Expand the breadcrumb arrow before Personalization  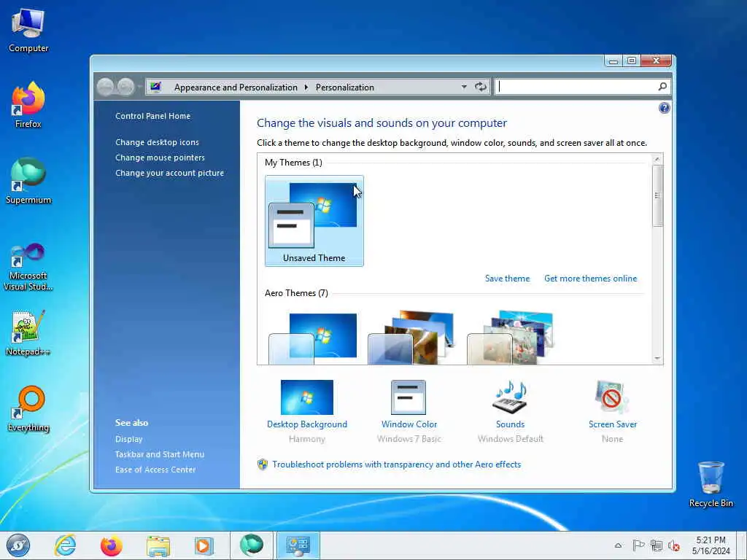click(306, 87)
